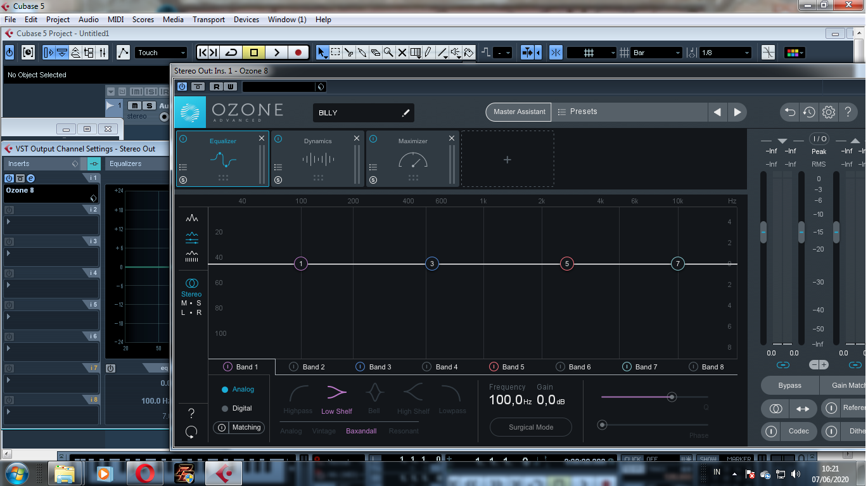
Task: Open the MIDI menu
Action: (x=115, y=19)
